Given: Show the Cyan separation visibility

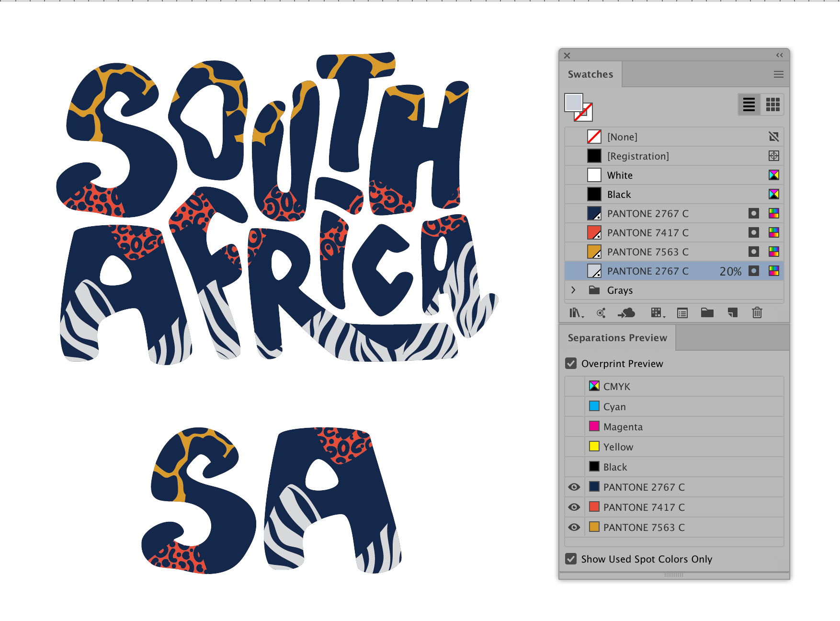Looking at the screenshot, I should pos(574,406).
